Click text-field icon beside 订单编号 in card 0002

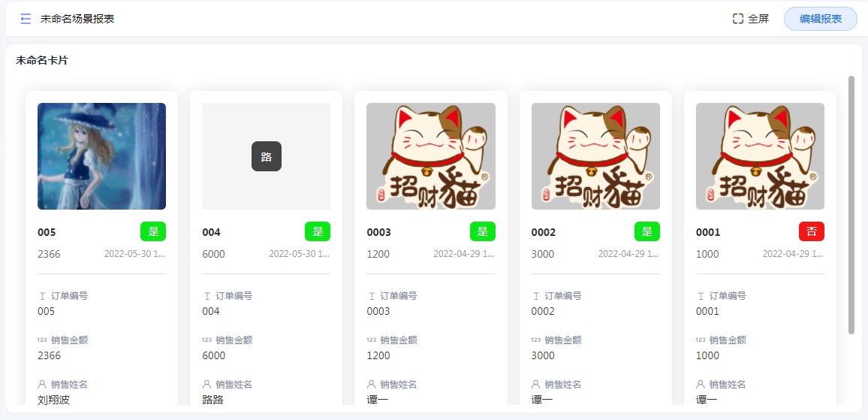click(536, 297)
